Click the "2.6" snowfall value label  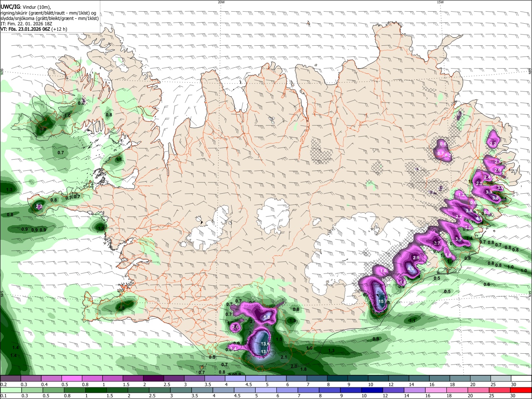point(235,327)
